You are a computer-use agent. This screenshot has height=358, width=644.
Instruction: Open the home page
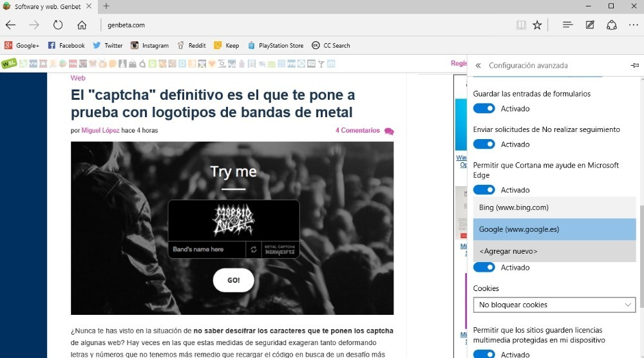[x=82, y=25]
